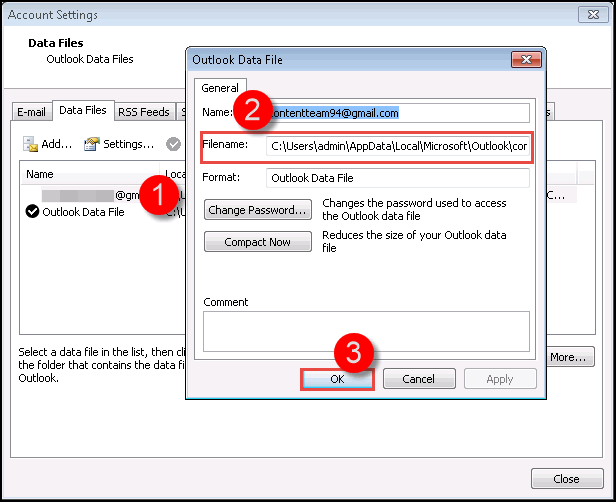Screen dimensions: 616x502
Task: Click the Format field showing Outlook Data File
Action: (x=398, y=178)
